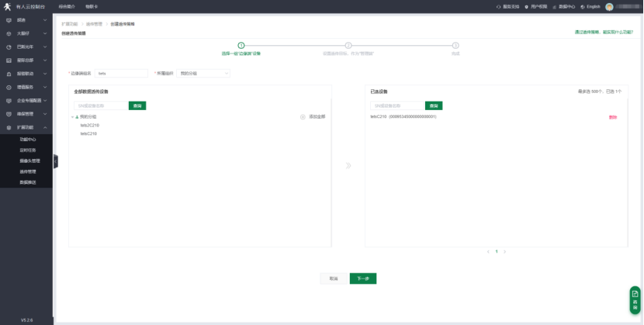Open 数据推送 in the sidebar submenu
Screen dimensions: 644x325
[28, 182]
